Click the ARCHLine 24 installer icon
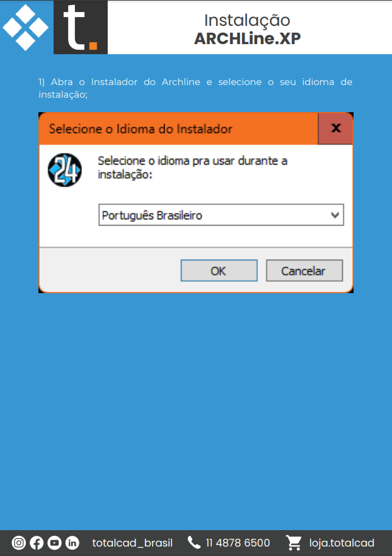The width and height of the screenshot is (392, 556). pyautogui.click(x=65, y=170)
